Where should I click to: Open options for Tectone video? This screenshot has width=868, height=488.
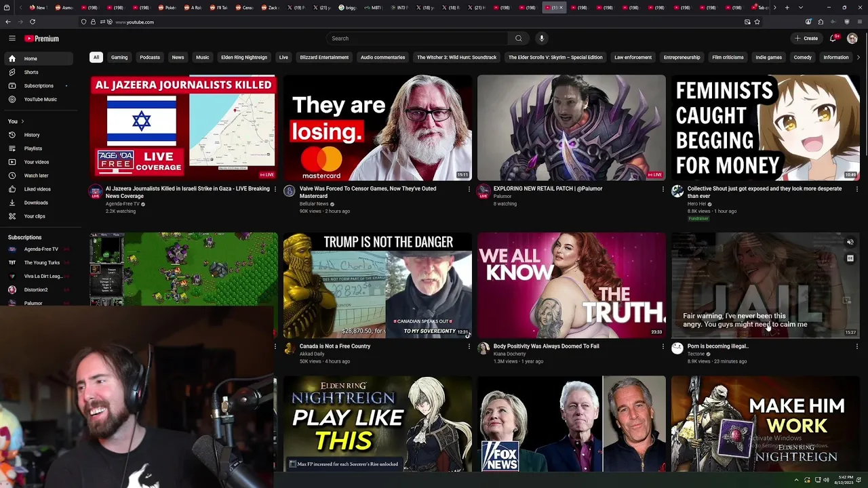[x=856, y=346]
